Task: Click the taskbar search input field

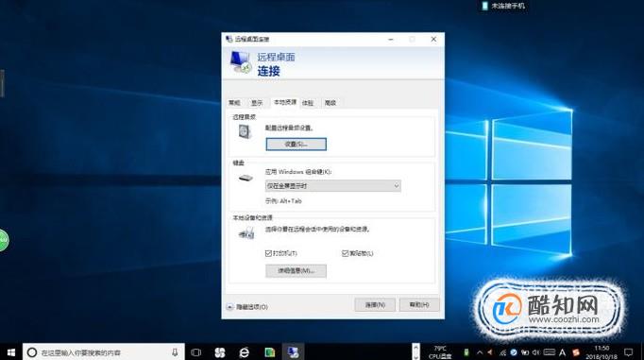Action: [x=104, y=352]
